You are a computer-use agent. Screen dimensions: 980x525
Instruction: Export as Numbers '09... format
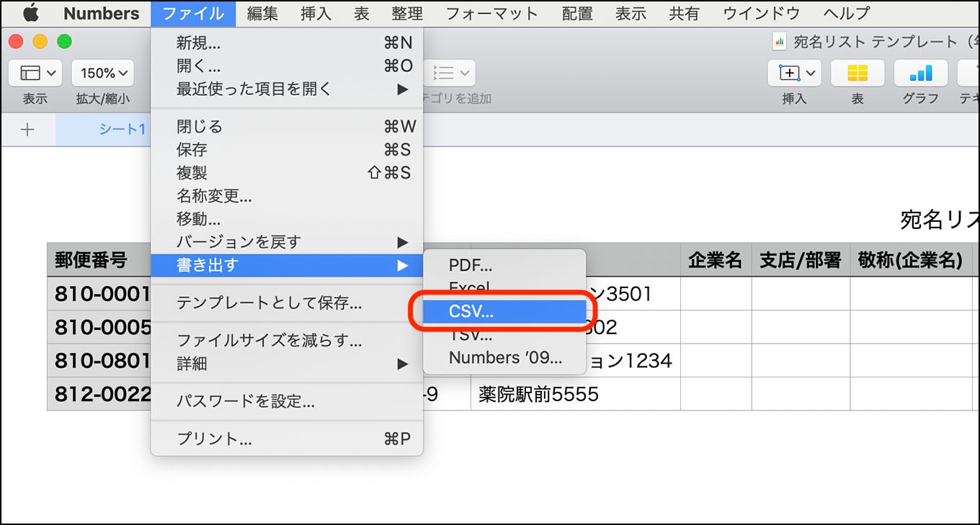click(x=504, y=358)
